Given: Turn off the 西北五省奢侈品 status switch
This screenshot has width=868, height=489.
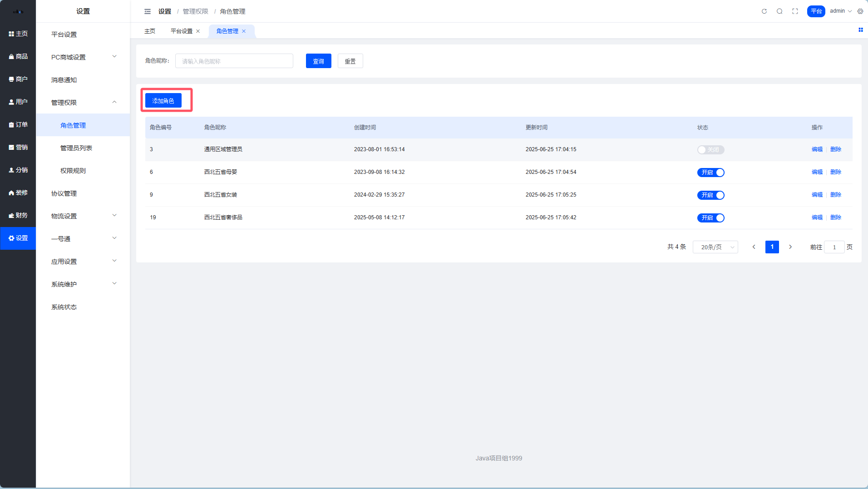Looking at the screenshot, I should point(710,218).
